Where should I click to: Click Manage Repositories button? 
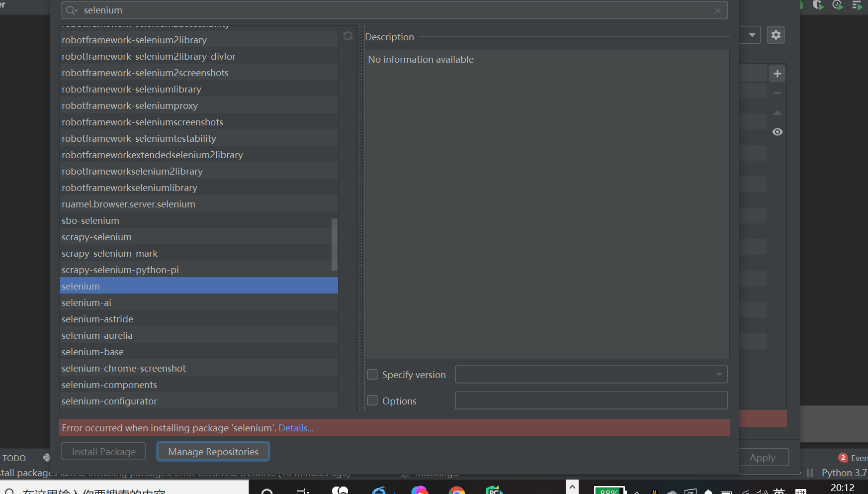[213, 452]
